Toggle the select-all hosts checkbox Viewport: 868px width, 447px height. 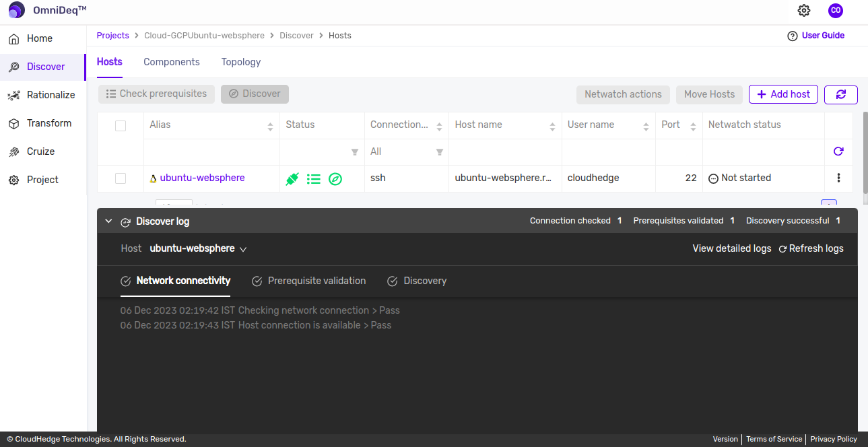pos(121,126)
